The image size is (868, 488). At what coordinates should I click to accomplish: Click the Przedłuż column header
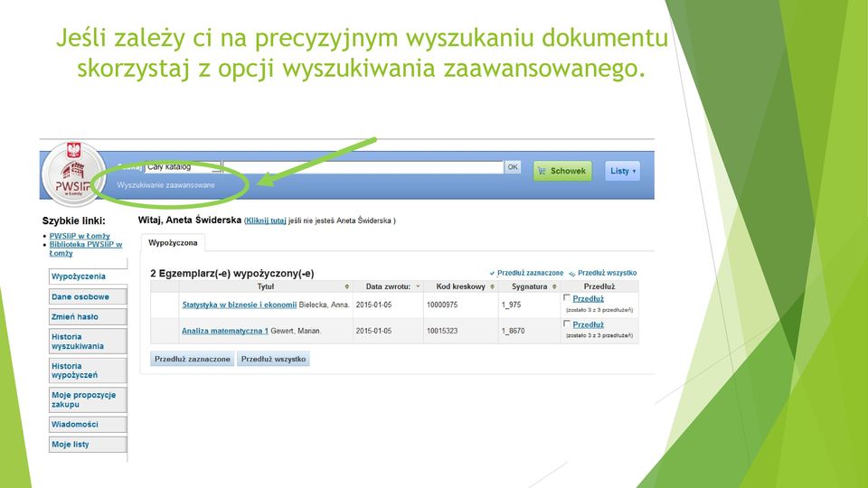[599, 286]
